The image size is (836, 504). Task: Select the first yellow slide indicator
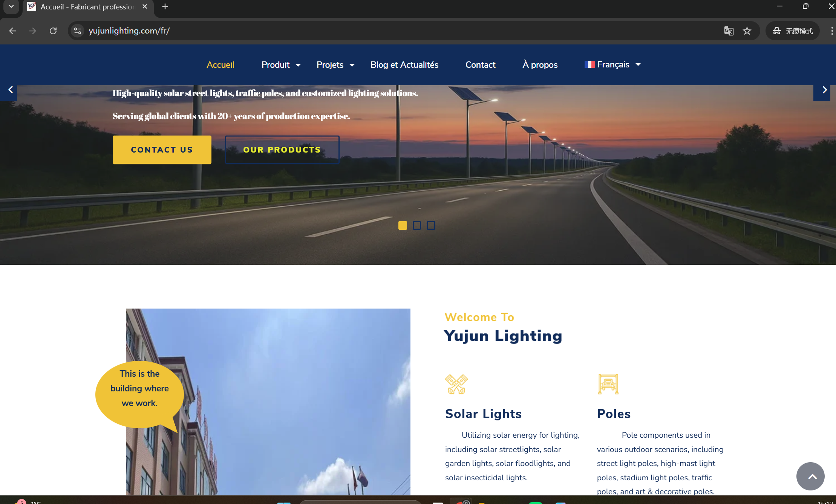[403, 225]
